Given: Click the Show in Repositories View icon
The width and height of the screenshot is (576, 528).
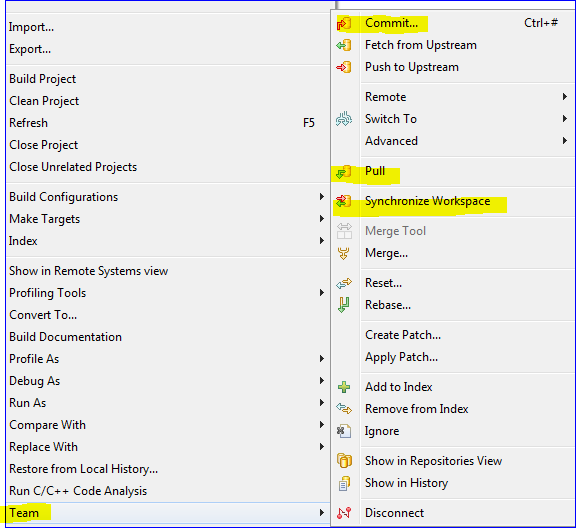Looking at the screenshot, I should 344,461.
